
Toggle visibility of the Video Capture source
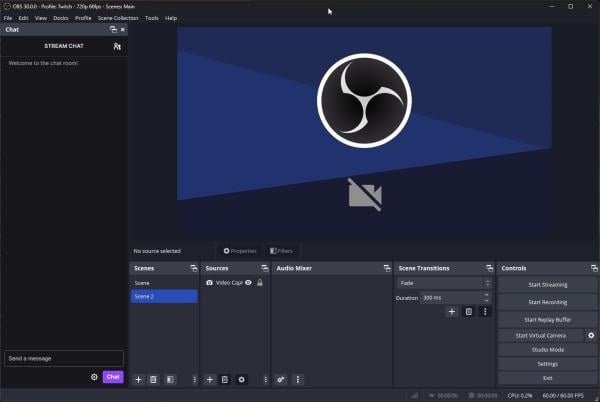pos(249,283)
